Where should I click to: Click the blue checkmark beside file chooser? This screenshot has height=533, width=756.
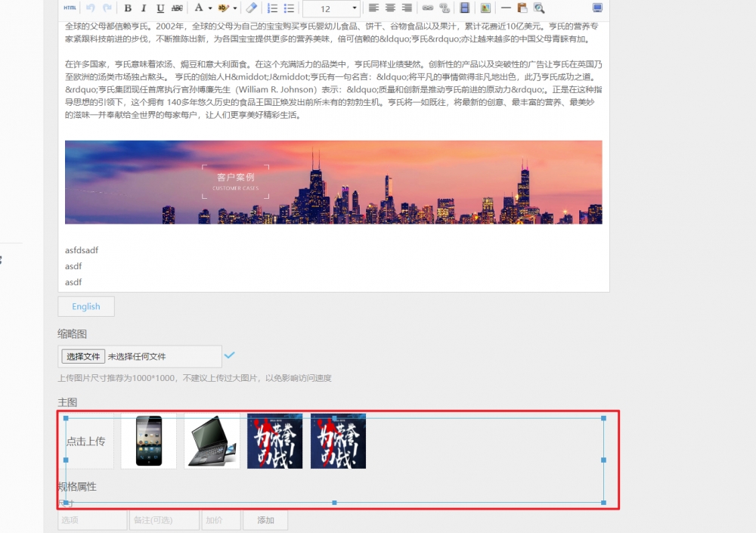pyautogui.click(x=230, y=355)
